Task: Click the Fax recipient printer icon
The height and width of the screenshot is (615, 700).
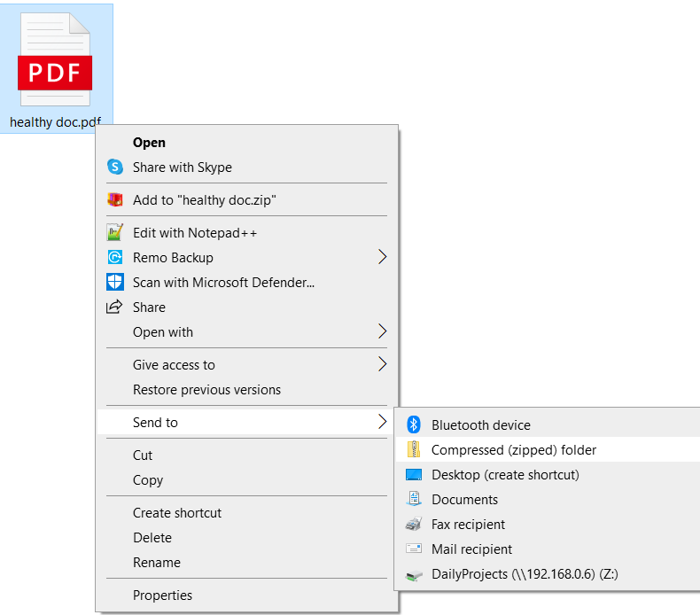Action: (x=413, y=525)
